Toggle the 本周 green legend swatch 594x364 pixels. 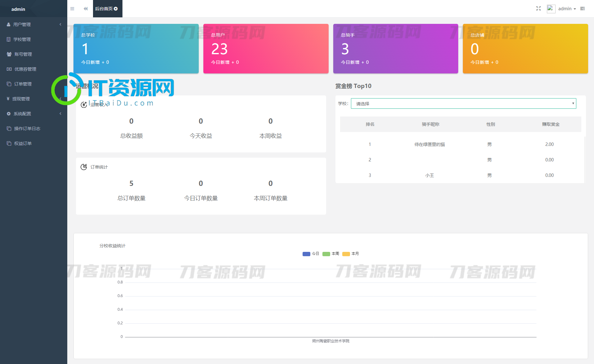click(x=326, y=254)
